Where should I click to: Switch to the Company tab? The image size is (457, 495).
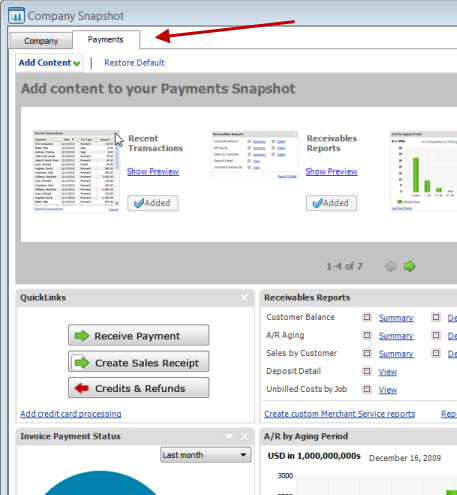point(41,41)
